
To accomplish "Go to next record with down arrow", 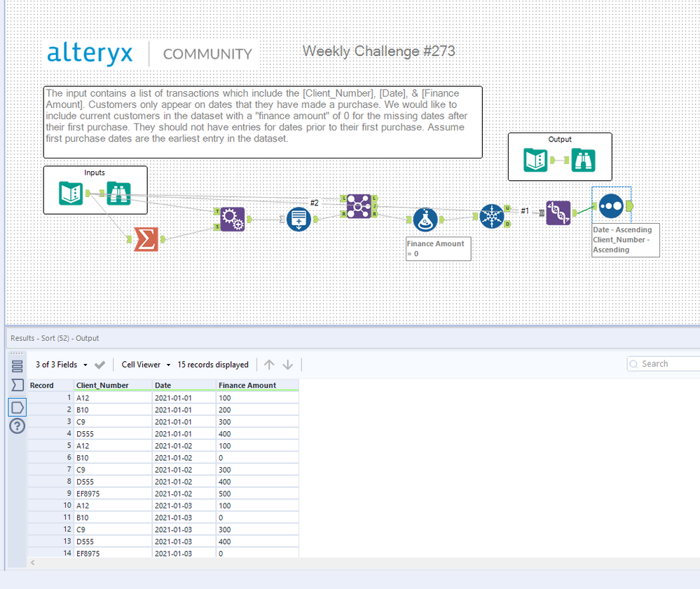I will [288, 365].
